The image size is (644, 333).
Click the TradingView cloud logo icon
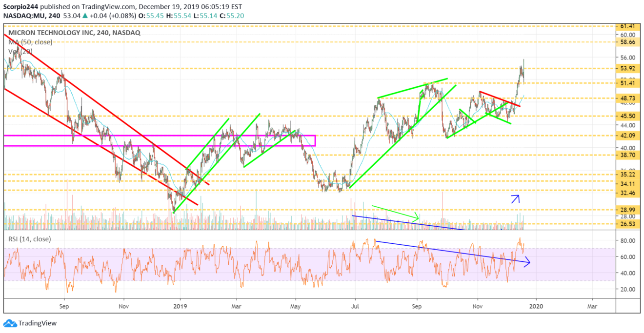(10, 323)
